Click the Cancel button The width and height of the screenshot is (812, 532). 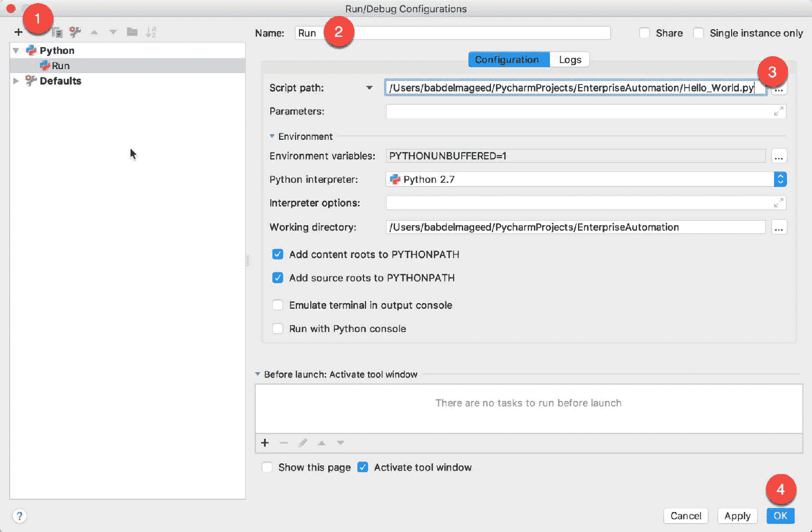[686, 516]
